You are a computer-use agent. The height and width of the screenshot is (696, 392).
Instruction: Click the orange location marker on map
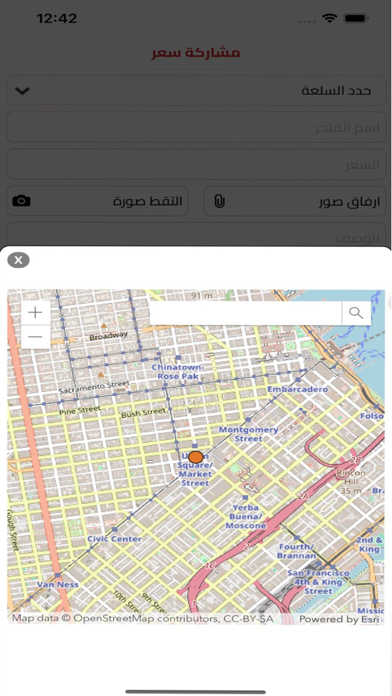coord(196,457)
